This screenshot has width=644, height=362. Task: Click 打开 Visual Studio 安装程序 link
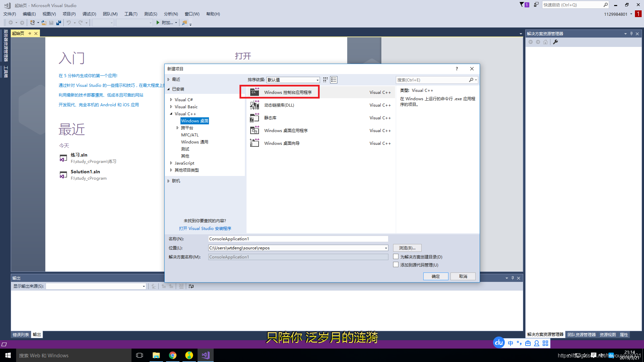point(205,229)
